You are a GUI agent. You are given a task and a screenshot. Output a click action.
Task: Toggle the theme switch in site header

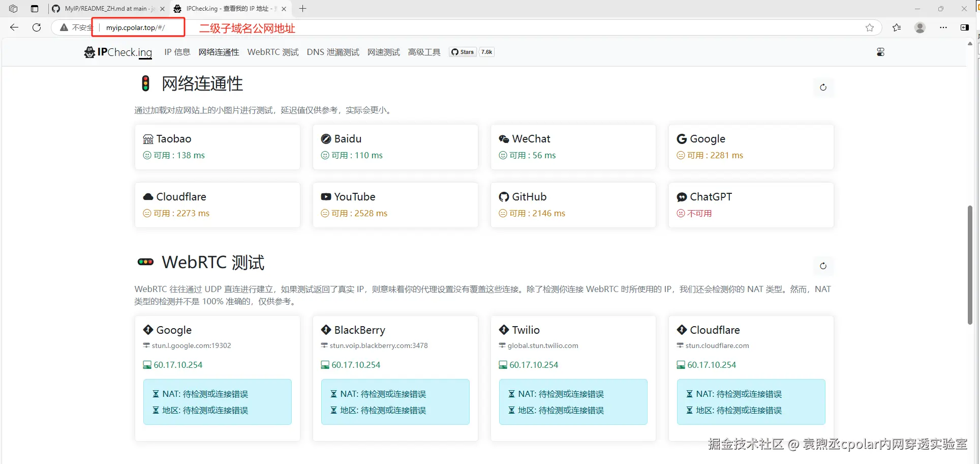click(880, 52)
